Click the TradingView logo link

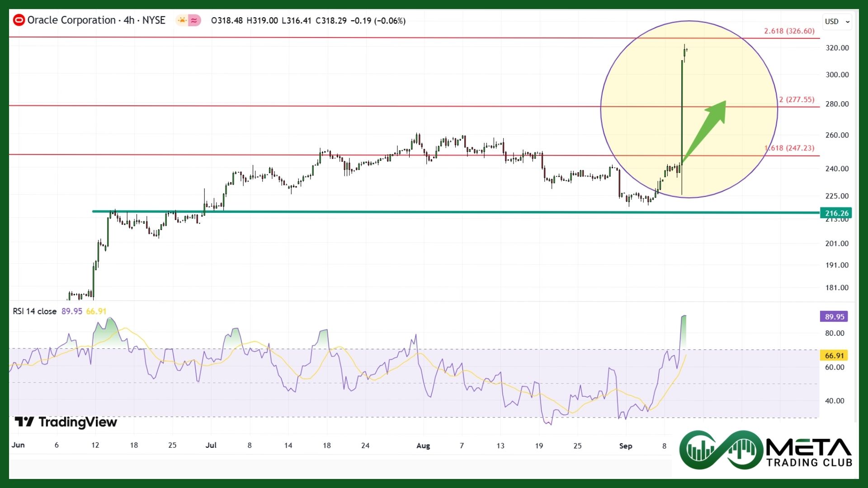tap(66, 422)
